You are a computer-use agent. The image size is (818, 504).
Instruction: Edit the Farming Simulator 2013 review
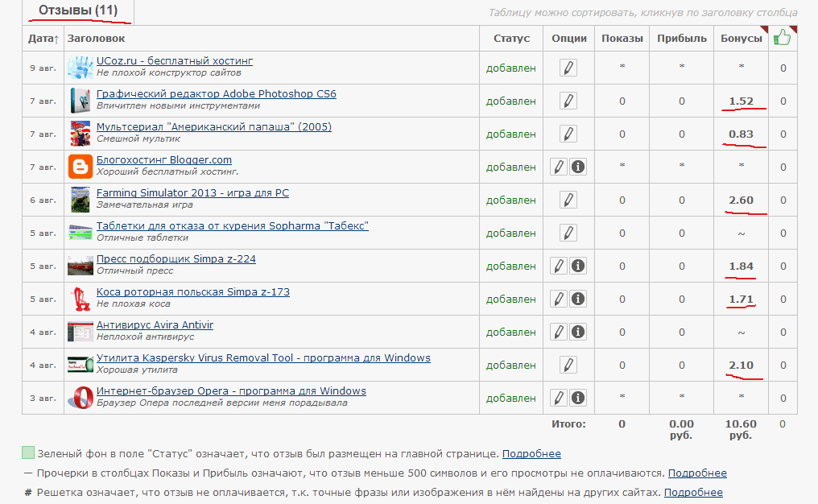coord(568,200)
